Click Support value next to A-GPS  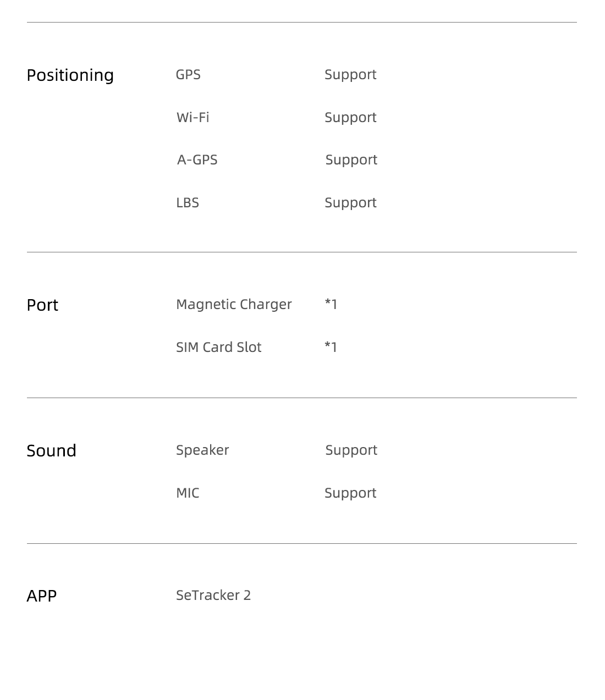click(351, 160)
